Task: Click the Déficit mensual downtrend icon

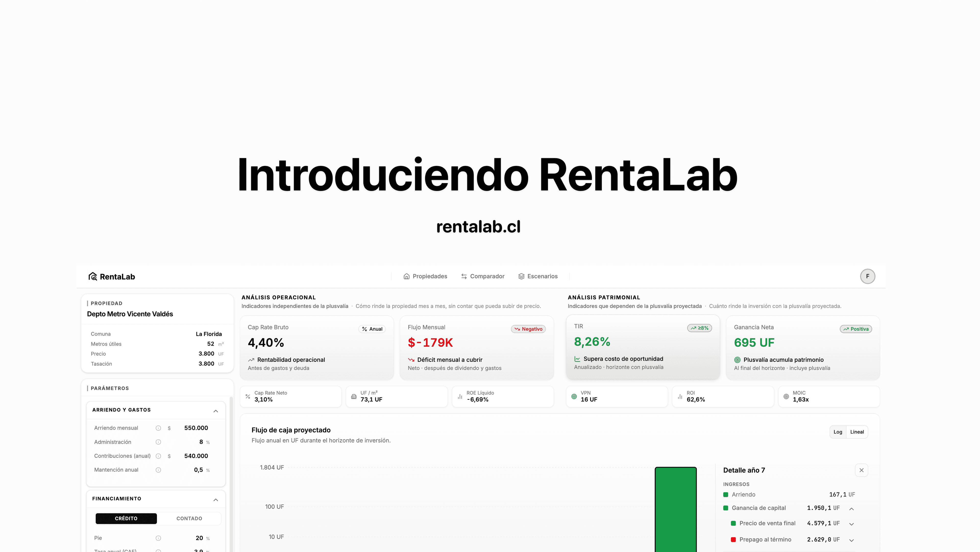Action: [x=411, y=360]
